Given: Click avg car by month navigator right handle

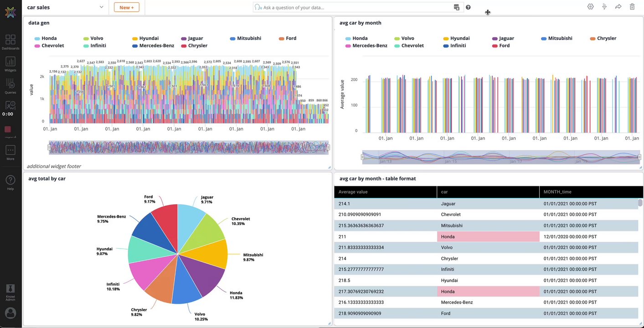Looking at the screenshot, I should click(x=639, y=157).
